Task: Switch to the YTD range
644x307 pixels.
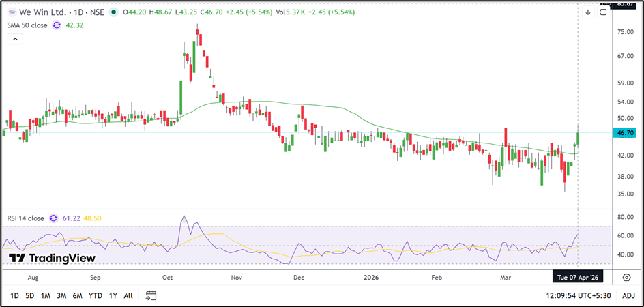Action: click(96, 295)
